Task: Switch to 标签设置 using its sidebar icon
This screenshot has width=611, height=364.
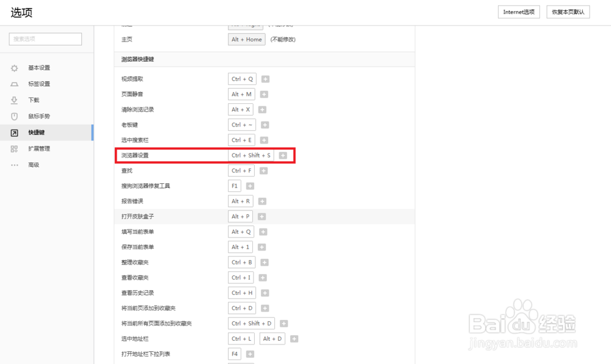Action: pos(13,84)
